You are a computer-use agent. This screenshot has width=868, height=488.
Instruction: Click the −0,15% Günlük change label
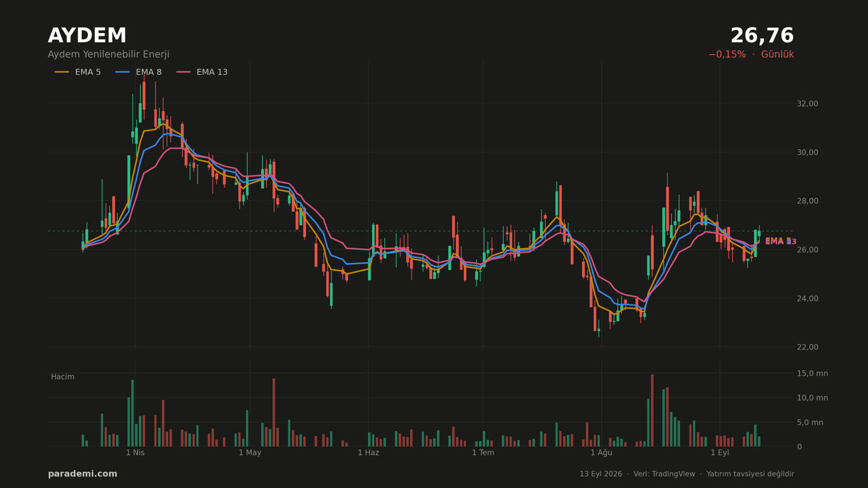tap(751, 54)
